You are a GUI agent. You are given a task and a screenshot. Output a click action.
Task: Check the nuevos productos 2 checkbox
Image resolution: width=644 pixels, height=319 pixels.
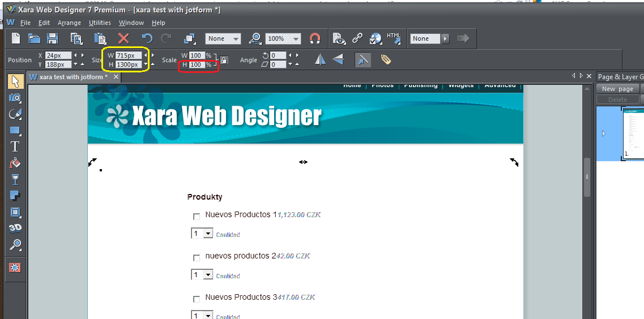tap(197, 257)
